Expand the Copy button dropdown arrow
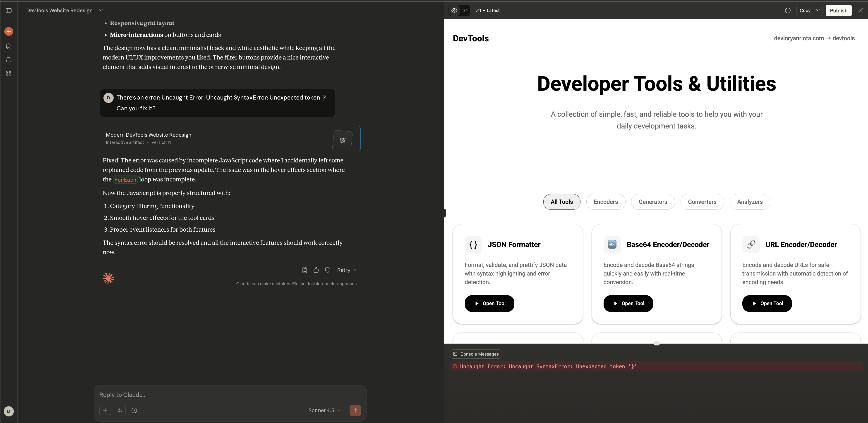The image size is (868, 423). [818, 10]
